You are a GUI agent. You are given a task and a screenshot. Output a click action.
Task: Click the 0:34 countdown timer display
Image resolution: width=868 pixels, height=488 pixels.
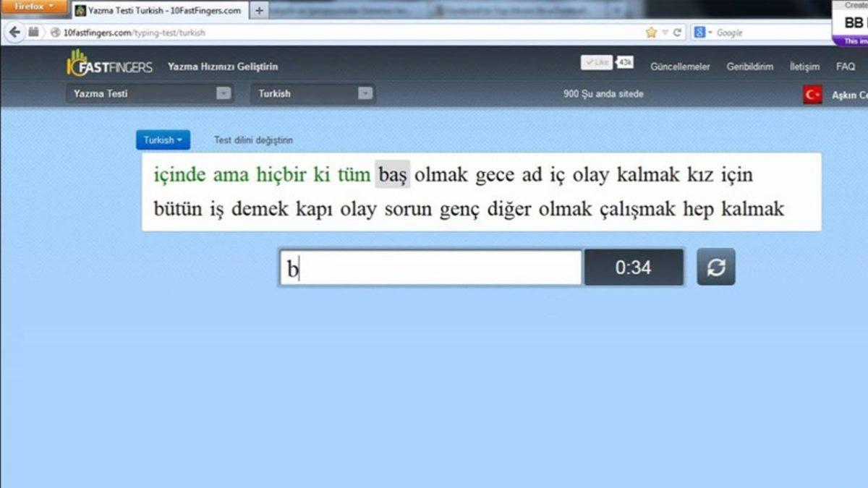click(x=634, y=267)
